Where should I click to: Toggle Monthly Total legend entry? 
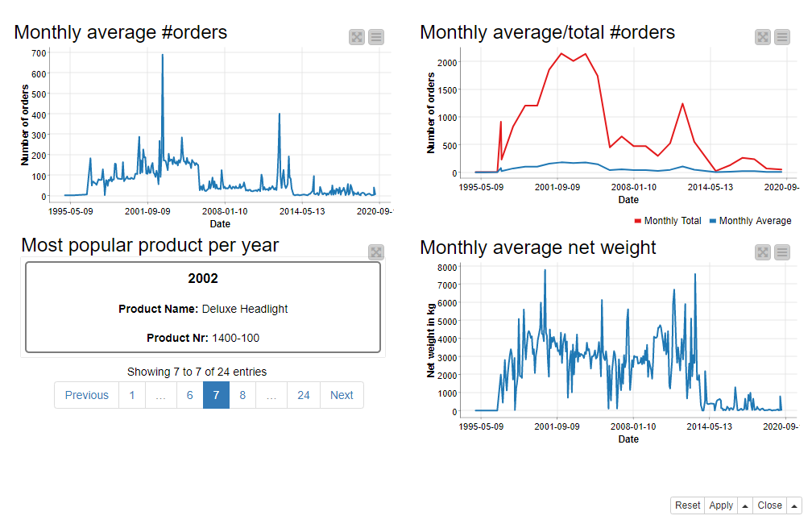point(668,221)
